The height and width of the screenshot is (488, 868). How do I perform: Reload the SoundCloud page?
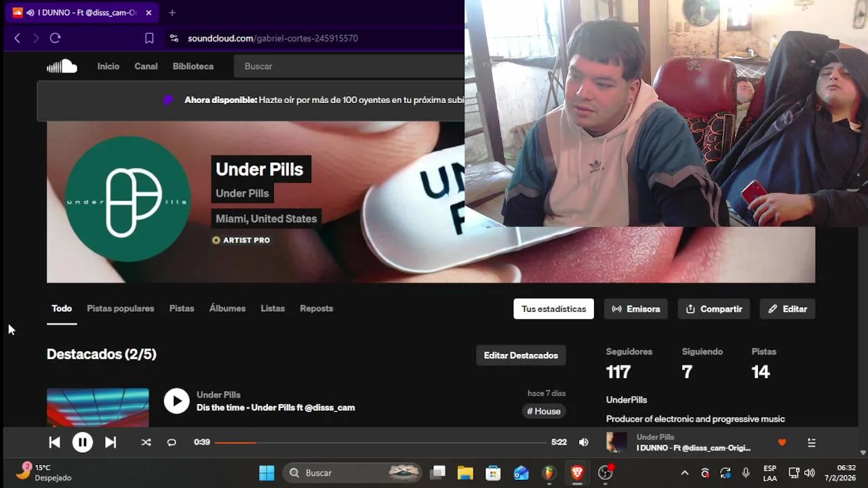[56, 39]
